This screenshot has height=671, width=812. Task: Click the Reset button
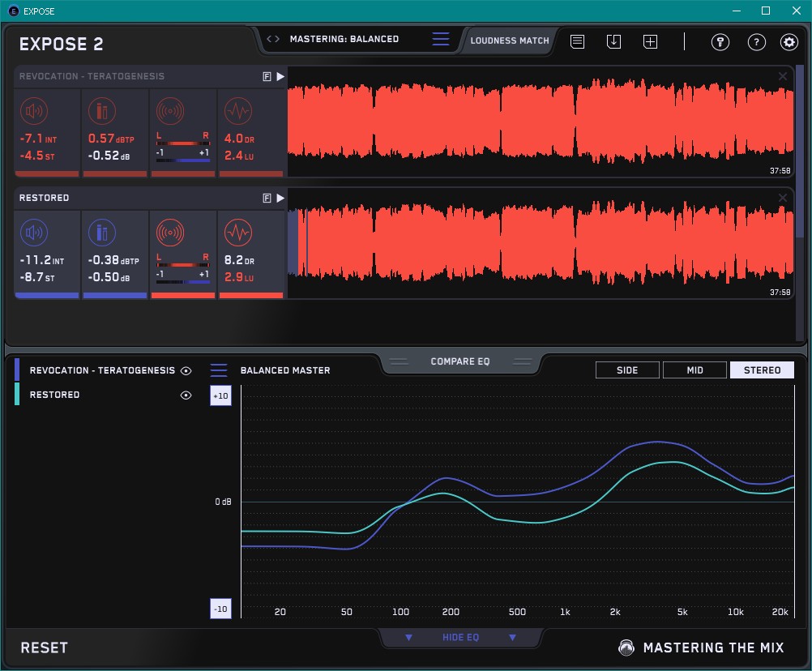(45, 647)
